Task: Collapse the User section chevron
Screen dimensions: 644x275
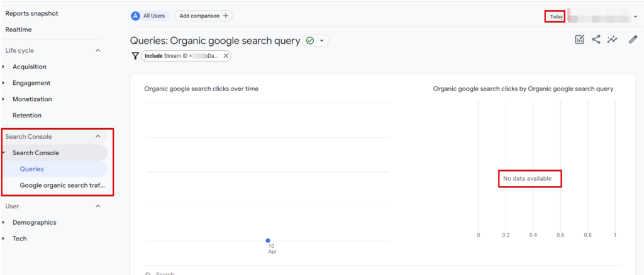Action: pos(97,206)
